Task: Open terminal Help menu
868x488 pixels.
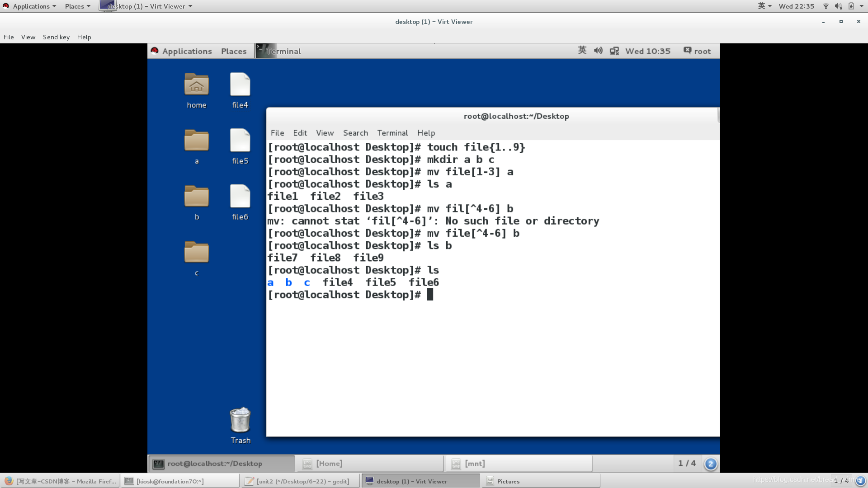Action: coord(426,133)
